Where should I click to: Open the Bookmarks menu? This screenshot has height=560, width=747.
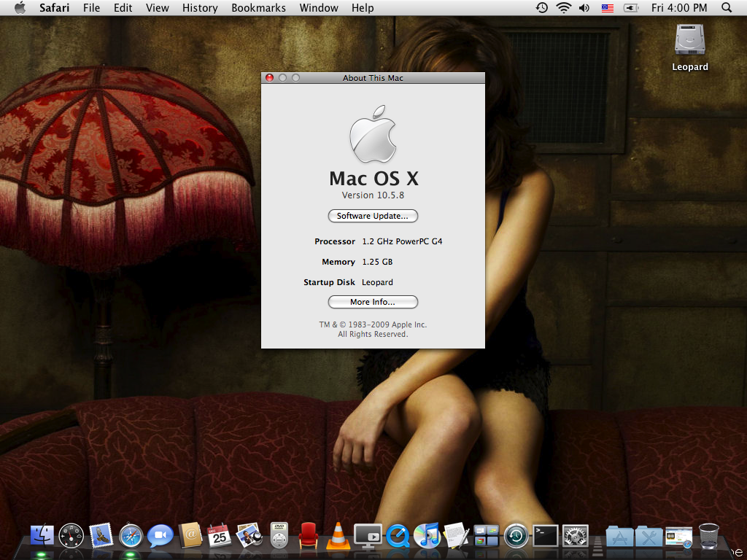259,7
